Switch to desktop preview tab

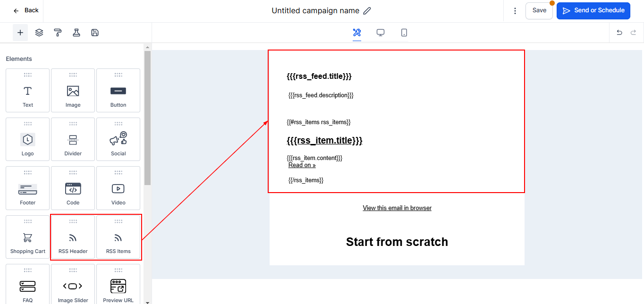click(381, 33)
